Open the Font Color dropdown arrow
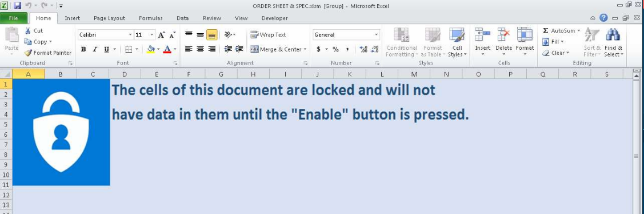The width and height of the screenshot is (644, 214). pos(175,49)
